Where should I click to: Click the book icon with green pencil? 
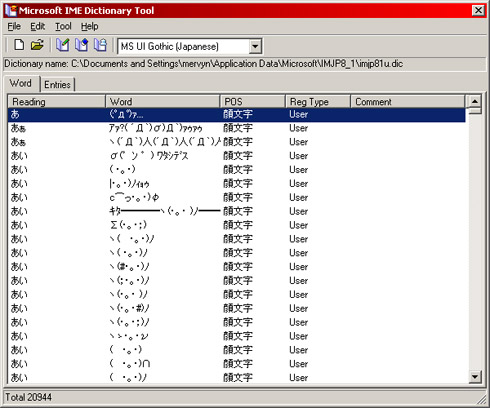click(x=62, y=45)
